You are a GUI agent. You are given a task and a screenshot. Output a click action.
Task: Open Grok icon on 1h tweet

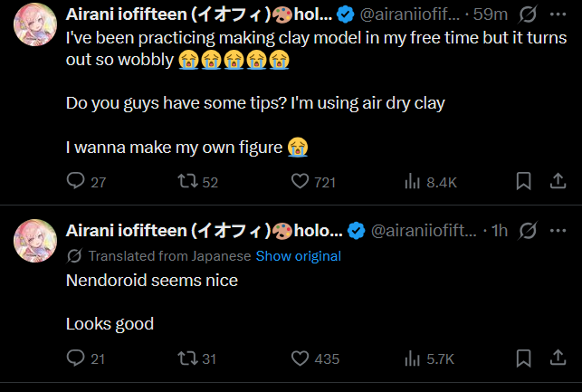[528, 231]
